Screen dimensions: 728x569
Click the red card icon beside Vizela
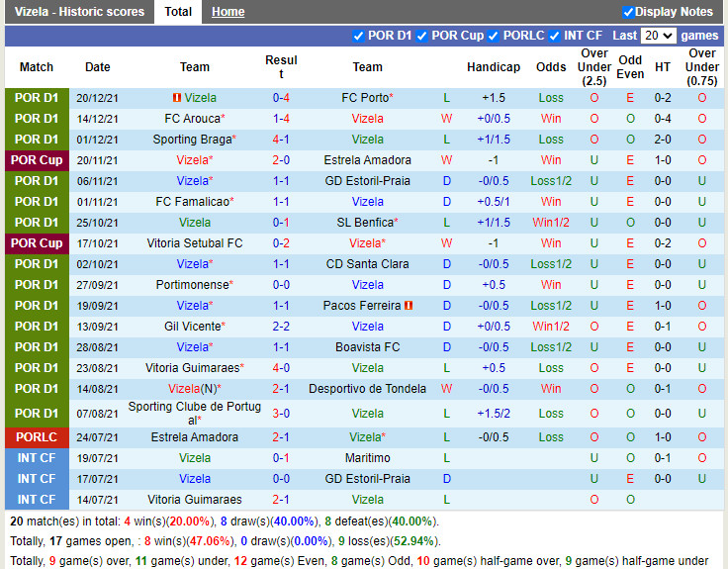(177, 98)
